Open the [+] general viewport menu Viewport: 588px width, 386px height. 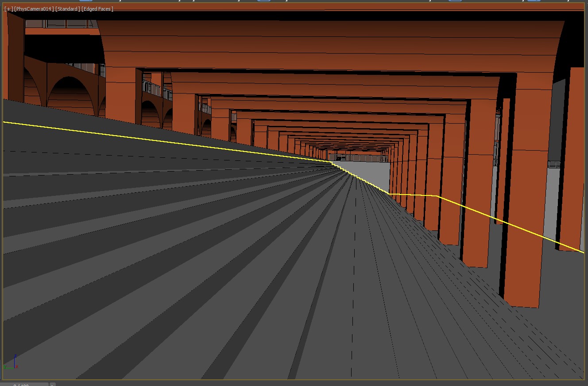[8, 9]
